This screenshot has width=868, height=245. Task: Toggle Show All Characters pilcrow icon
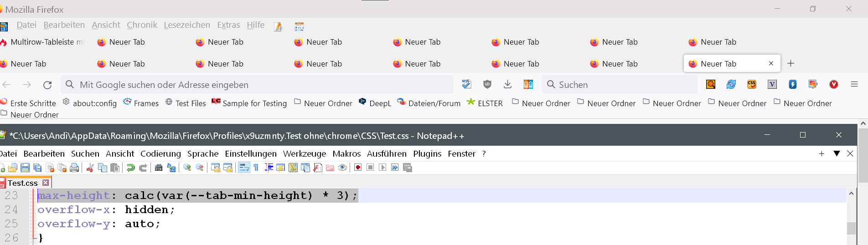click(256, 168)
